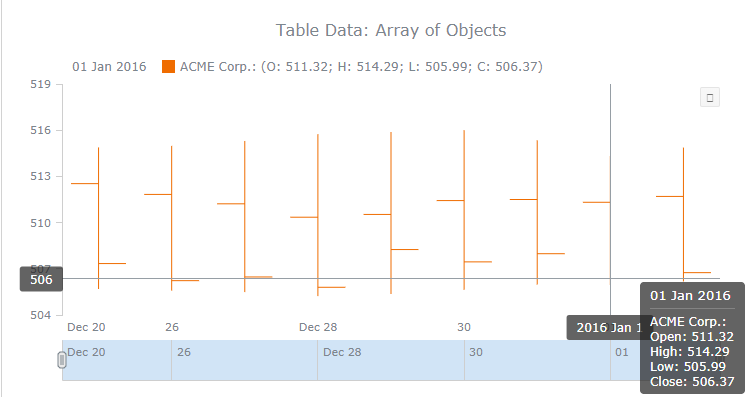Toggle ACME Corp. series via legend text
The height and width of the screenshot is (397, 747).
[x=362, y=66]
